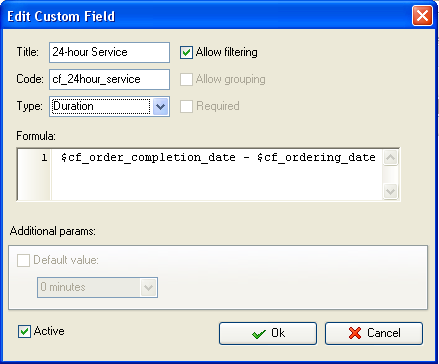This screenshot has height=364, width=439.
Task: Expand the 0 minutes dropdown
Action: click(x=148, y=287)
